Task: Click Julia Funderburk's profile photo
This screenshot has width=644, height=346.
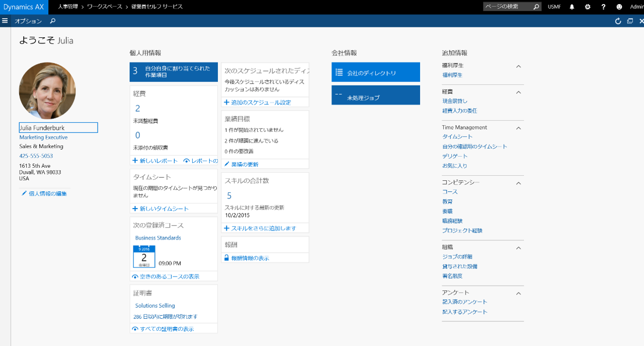Action: pos(47,91)
